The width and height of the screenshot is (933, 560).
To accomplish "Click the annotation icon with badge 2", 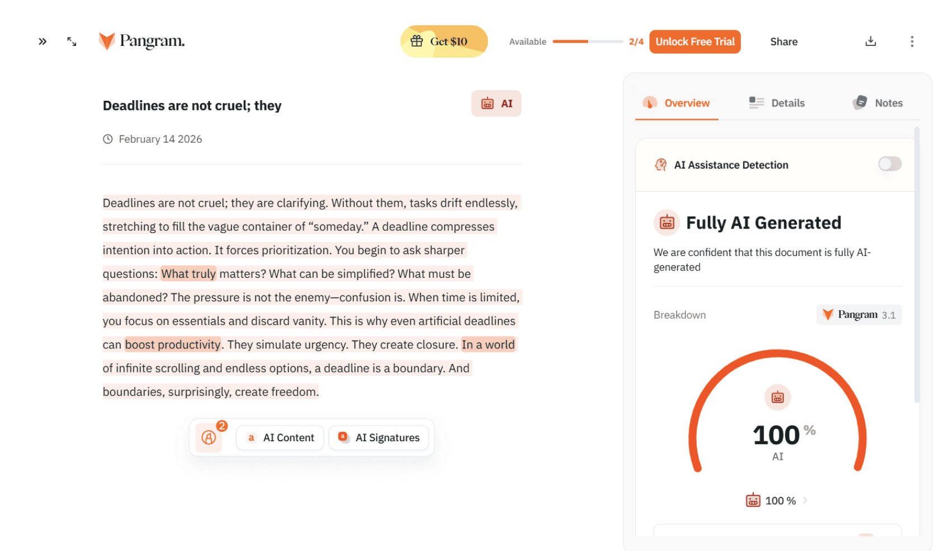I will (x=209, y=437).
